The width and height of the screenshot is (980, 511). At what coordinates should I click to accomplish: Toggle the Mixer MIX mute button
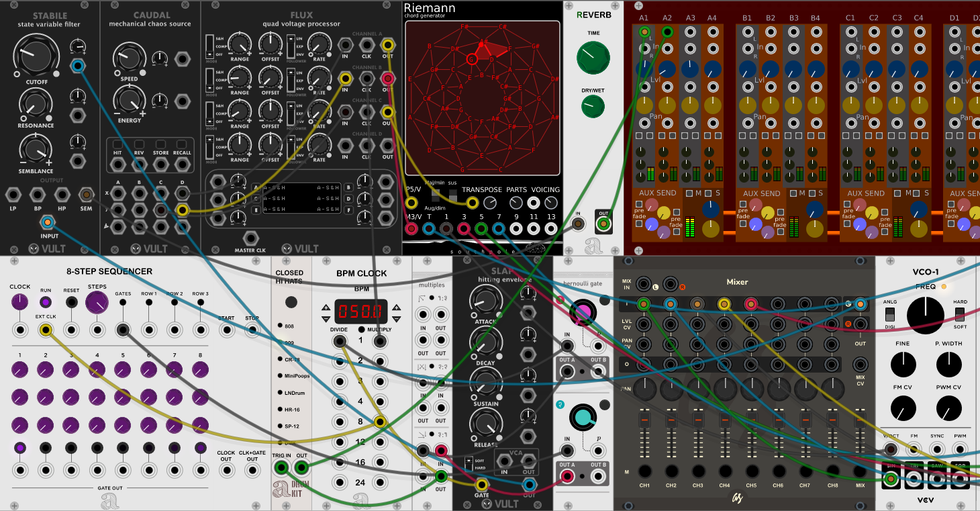pyautogui.click(x=859, y=470)
